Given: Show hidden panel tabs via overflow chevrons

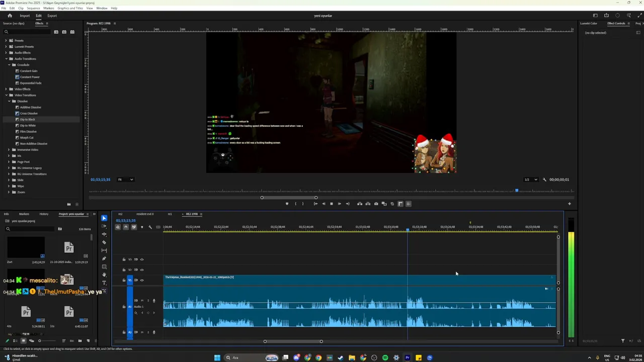Looking at the screenshot, I should (94, 214).
